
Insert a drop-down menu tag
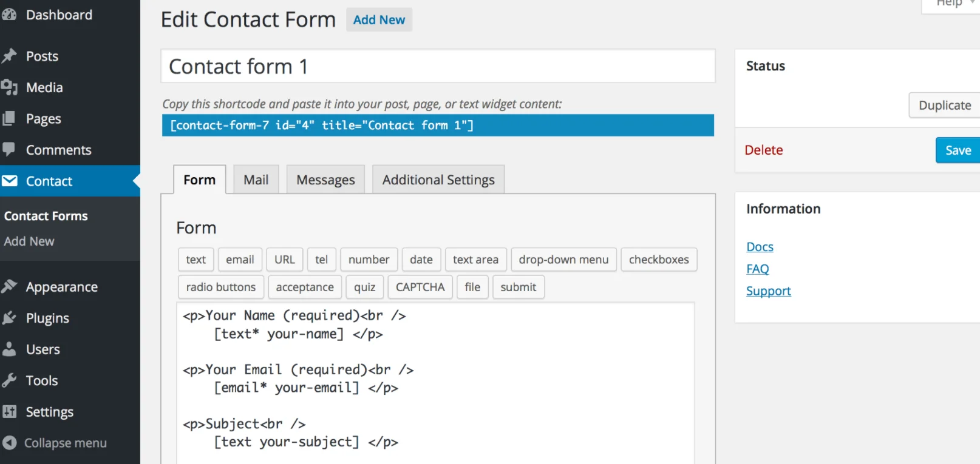564,260
